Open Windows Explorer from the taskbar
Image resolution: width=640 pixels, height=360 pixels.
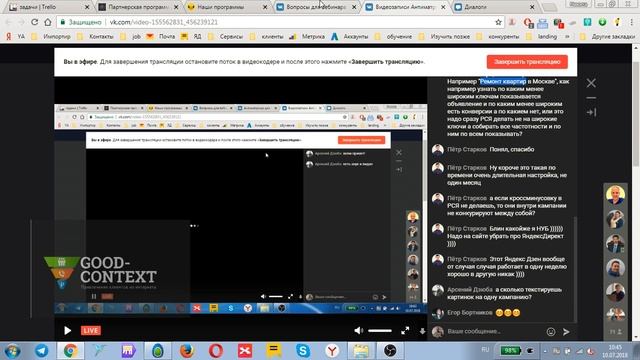(361, 351)
